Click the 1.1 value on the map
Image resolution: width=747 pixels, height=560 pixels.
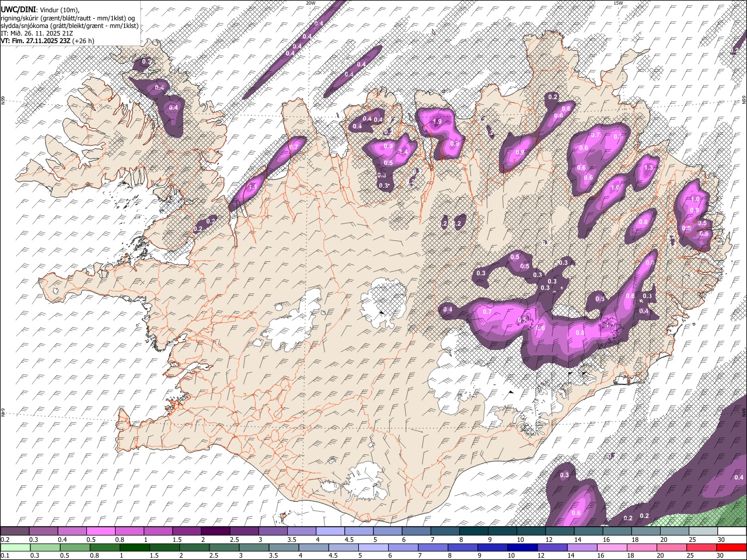click(253, 187)
